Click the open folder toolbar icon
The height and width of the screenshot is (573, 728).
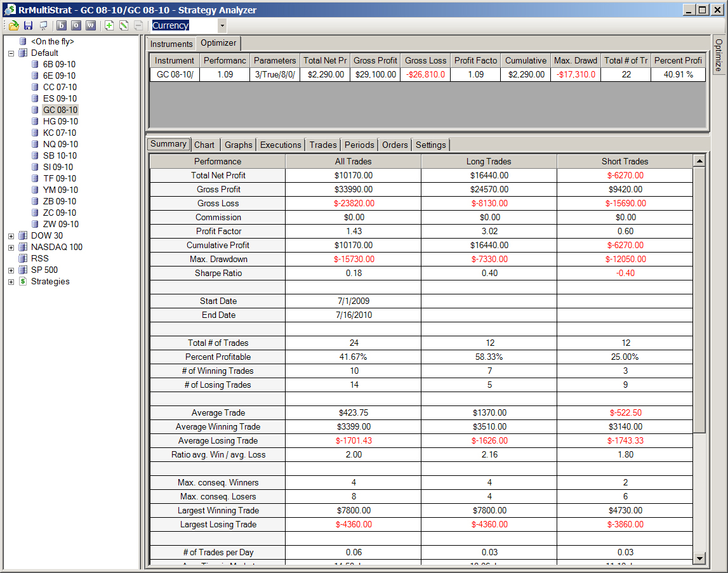pyautogui.click(x=14, y=25)
